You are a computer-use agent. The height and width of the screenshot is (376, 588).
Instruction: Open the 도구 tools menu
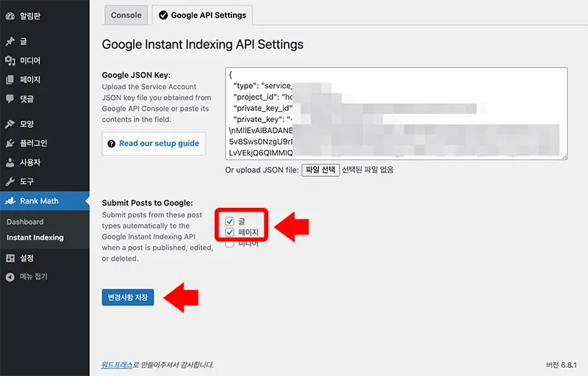click(45, 181)
